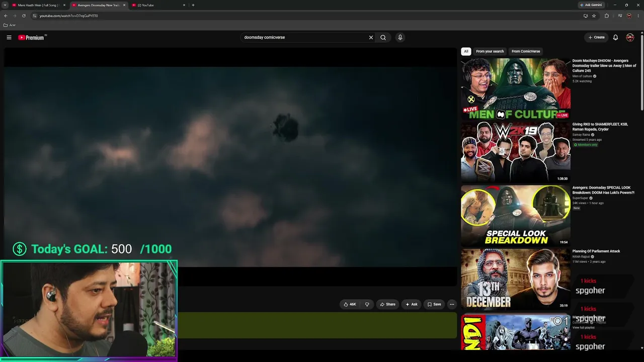The image size is (644, 362).
Task: Open the 13th December video thumbnail
Action: click(516, 279)
